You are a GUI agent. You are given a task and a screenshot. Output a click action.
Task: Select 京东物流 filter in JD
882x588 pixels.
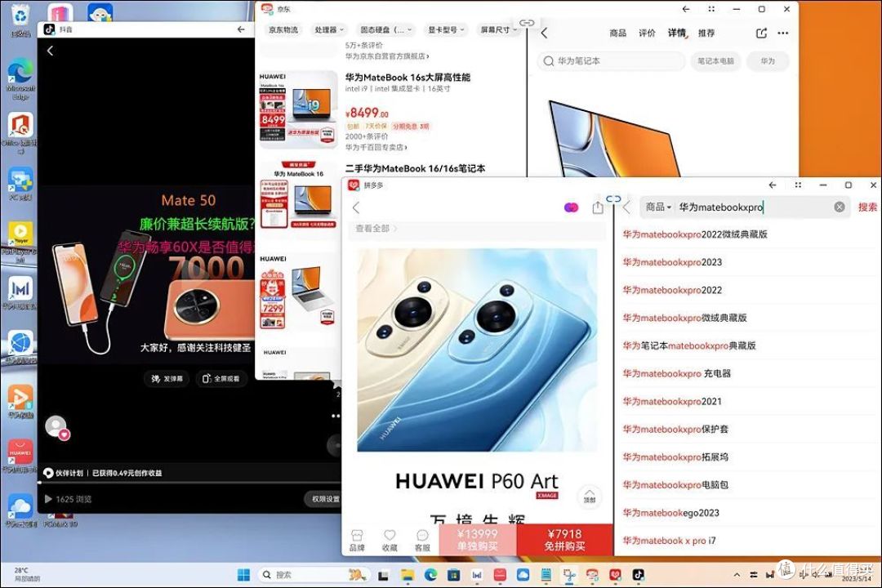pyautogui.click(x=283, y=30)
